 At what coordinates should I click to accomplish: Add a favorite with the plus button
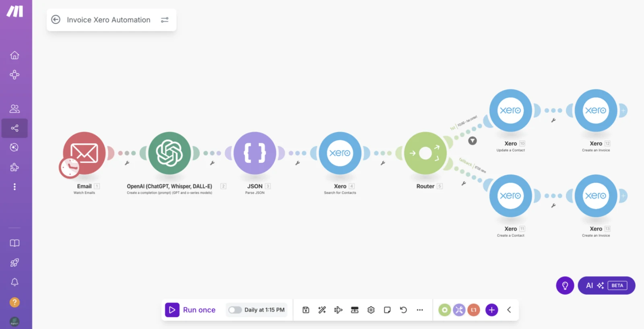(491, 310)
